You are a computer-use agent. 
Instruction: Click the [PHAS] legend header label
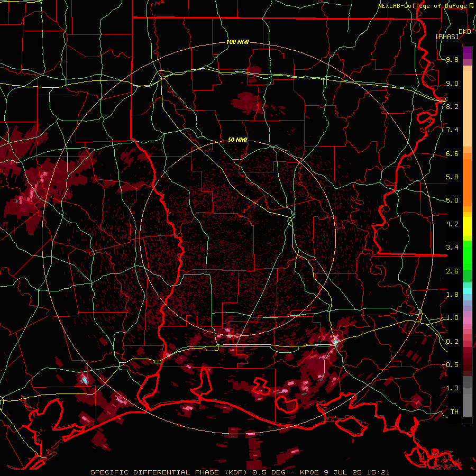click(447, 36)
